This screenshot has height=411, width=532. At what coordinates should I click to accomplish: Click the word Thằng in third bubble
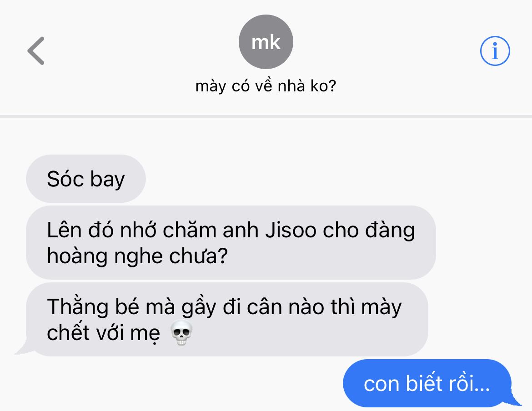tap(78, 307)
